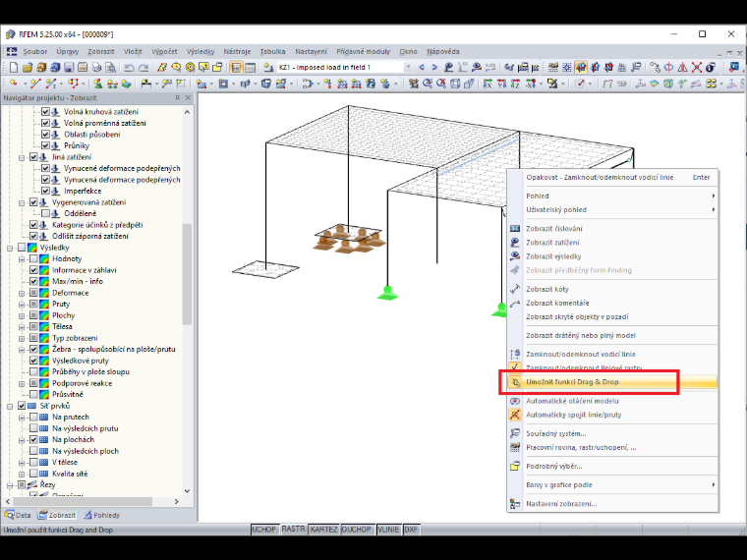The height and width of the screenshot is (560, 747).
Task: Uncheck the Průniky checkbox
Action: point(45,145)
